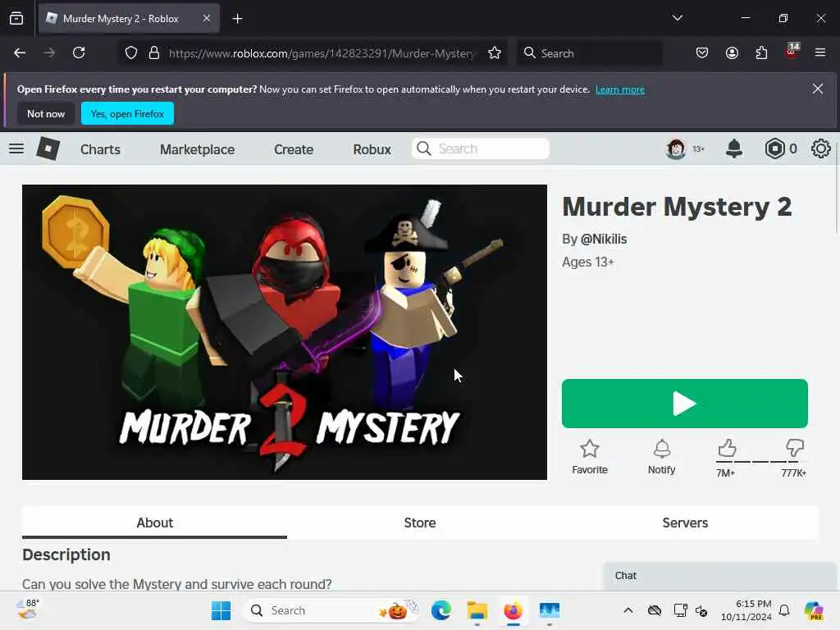The image size is (840, 630).
Task: Dislike the game with thumbs down
Action: [x=794, y=448]
